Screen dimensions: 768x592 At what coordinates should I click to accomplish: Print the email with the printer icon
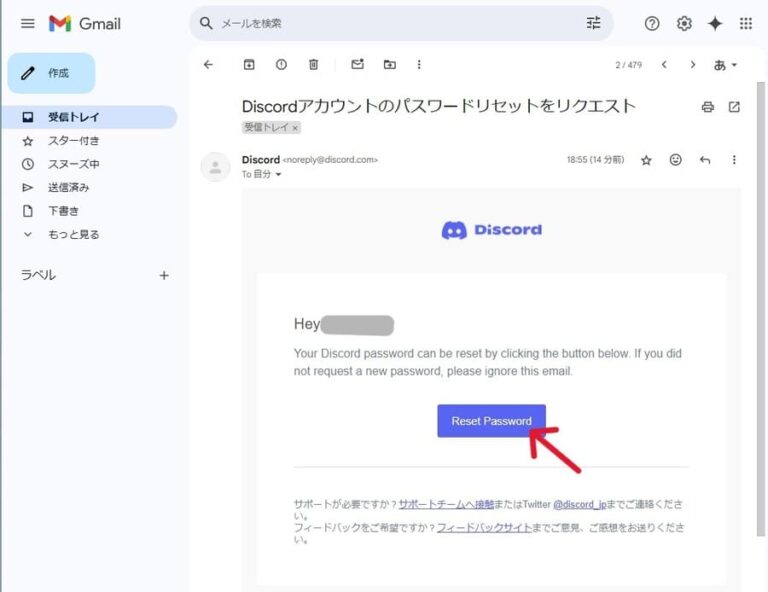tap(707, 107)
